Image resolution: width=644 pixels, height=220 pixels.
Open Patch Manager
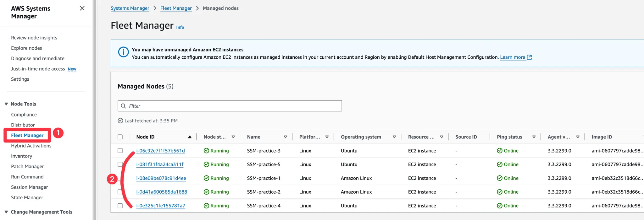pyautogui.click(x=27, y=166)
